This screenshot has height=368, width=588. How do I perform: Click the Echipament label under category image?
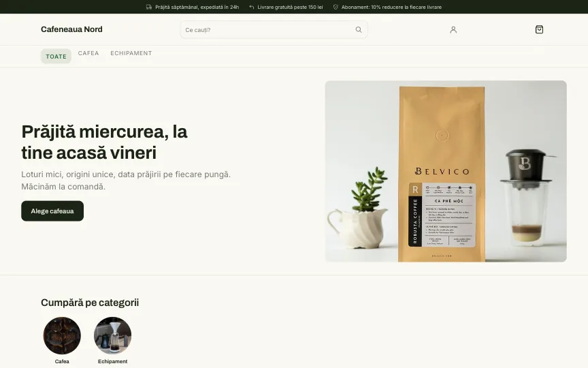coord(112,361)
